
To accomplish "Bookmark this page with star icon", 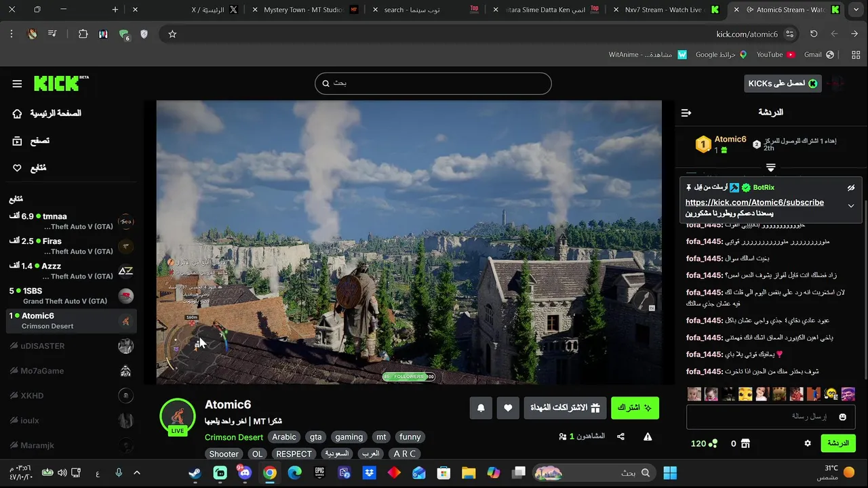I will pos(172,34).
